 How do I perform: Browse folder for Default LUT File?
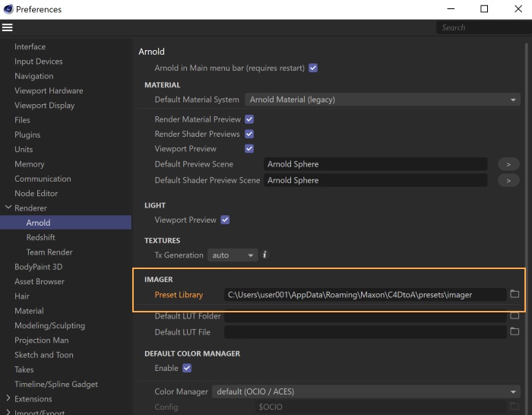(515, 331)
